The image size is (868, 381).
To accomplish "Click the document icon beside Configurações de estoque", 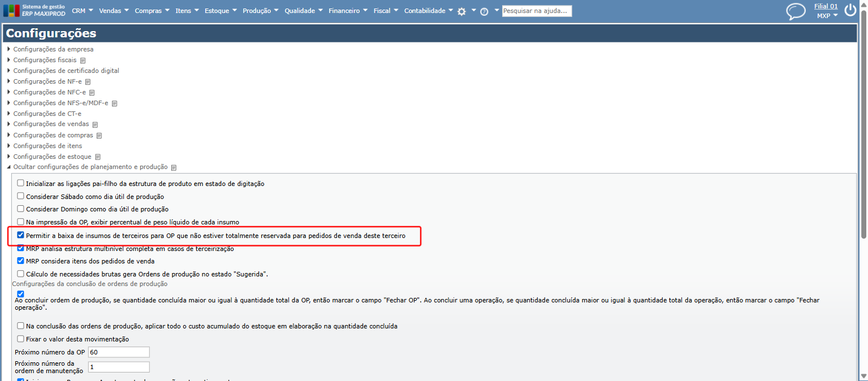I will [97, 157].
